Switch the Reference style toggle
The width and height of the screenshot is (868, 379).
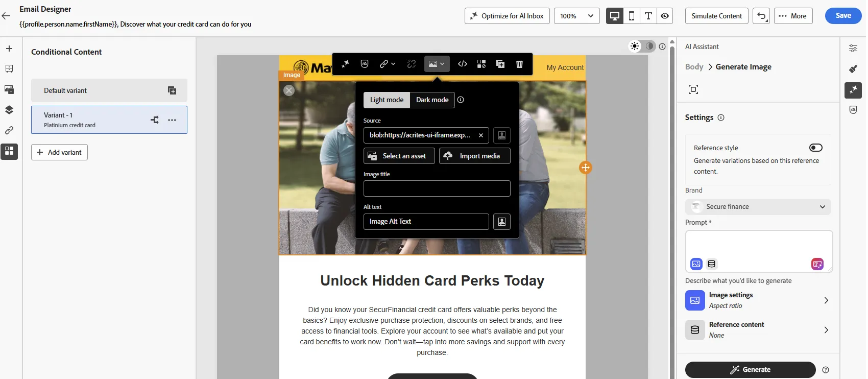point(816,148)
